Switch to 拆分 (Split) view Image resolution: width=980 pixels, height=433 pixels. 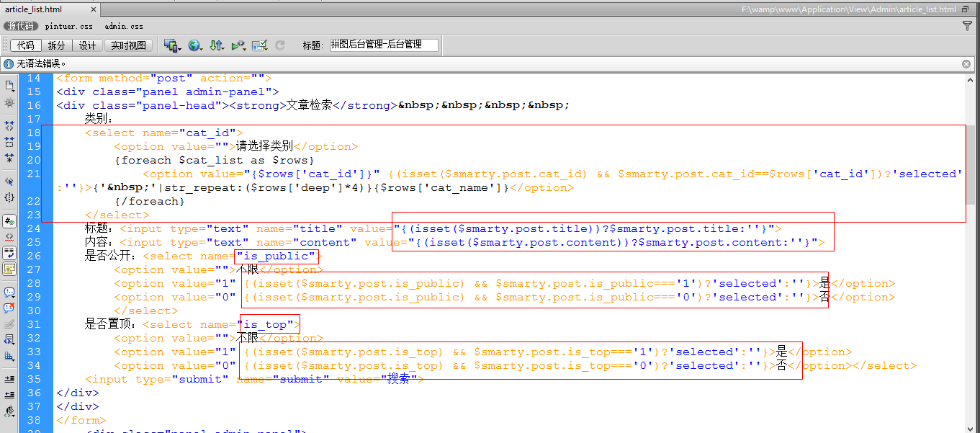(x=56, y=45)
